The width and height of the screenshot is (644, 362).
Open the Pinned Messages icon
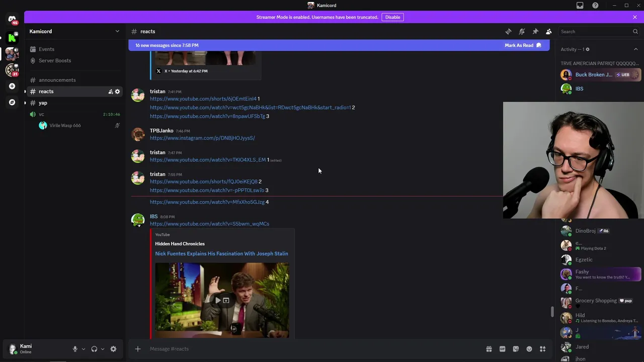535,31
